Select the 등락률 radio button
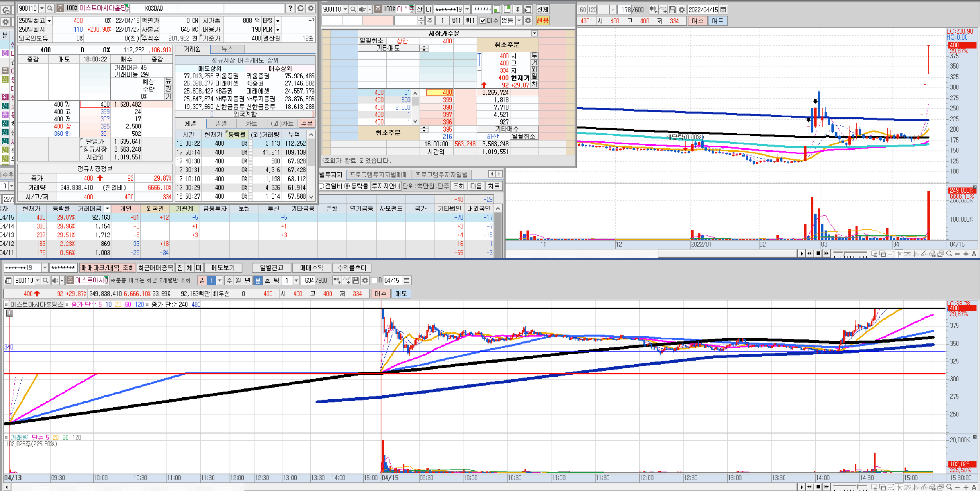The width and height of the screenshot is (980, 491). point(347,186)
